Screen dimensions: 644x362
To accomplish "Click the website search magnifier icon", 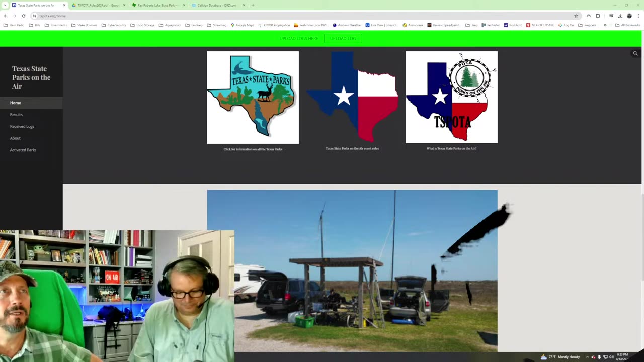I will [635, 53].
